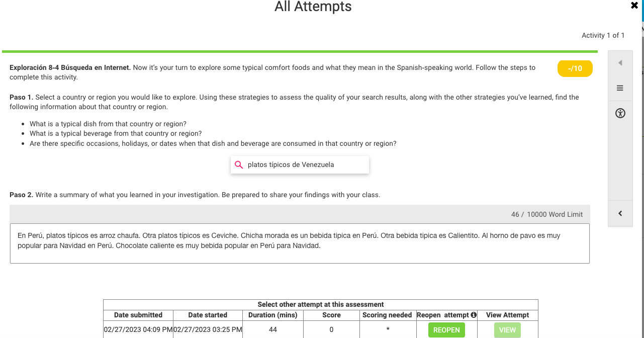Click the -/10 score badge
The width and height of the screenshot is (644, 338).
[x=575, y=68]
